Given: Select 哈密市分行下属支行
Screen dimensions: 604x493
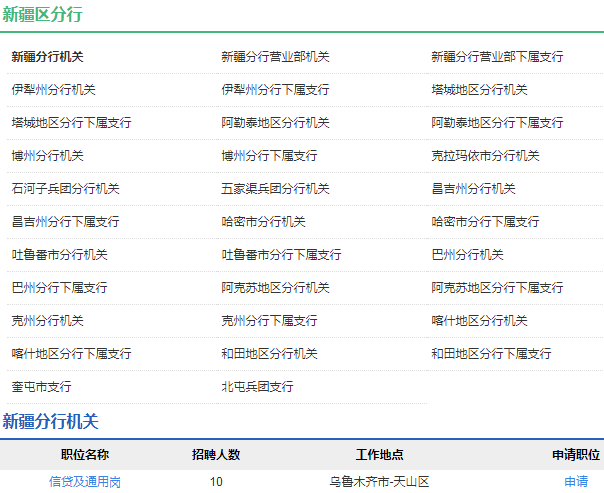Looking at the screenshot, I should coord(485,222).
